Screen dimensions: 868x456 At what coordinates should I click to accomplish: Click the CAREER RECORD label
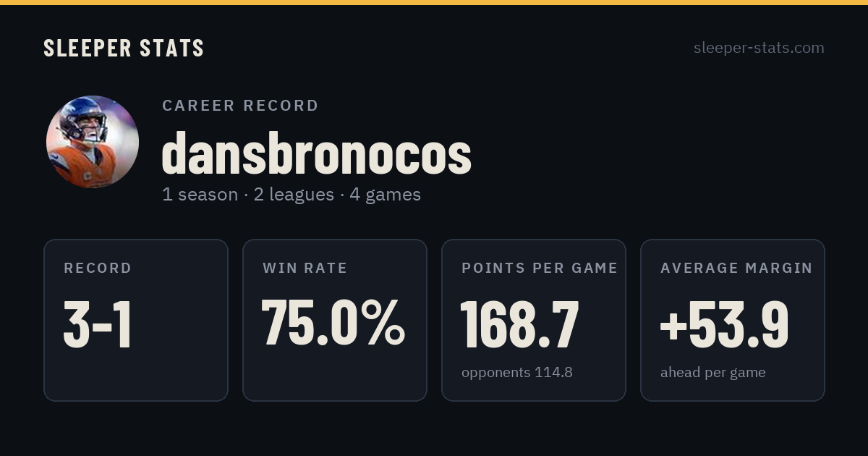pyautogui.click(x=240, y=106)
